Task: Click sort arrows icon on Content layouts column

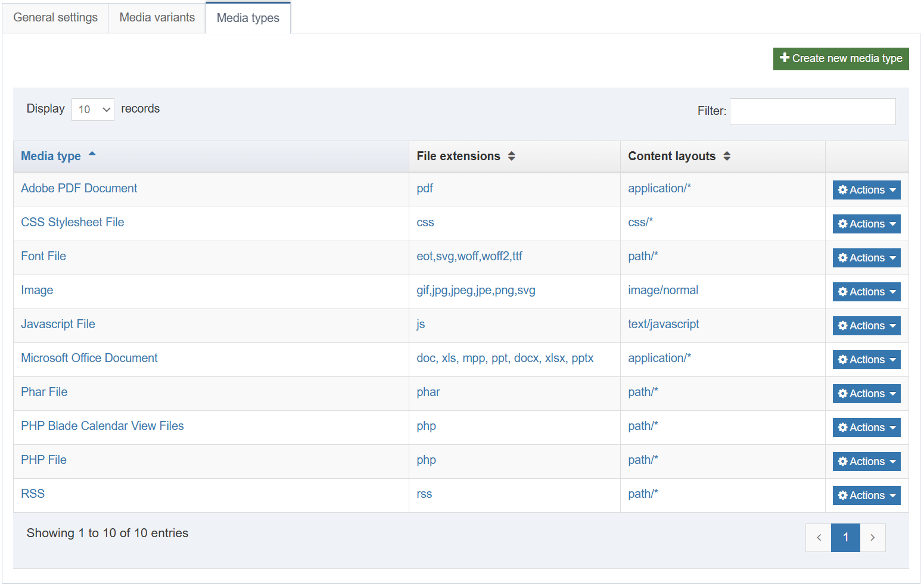Action: [x=726, y=156]
